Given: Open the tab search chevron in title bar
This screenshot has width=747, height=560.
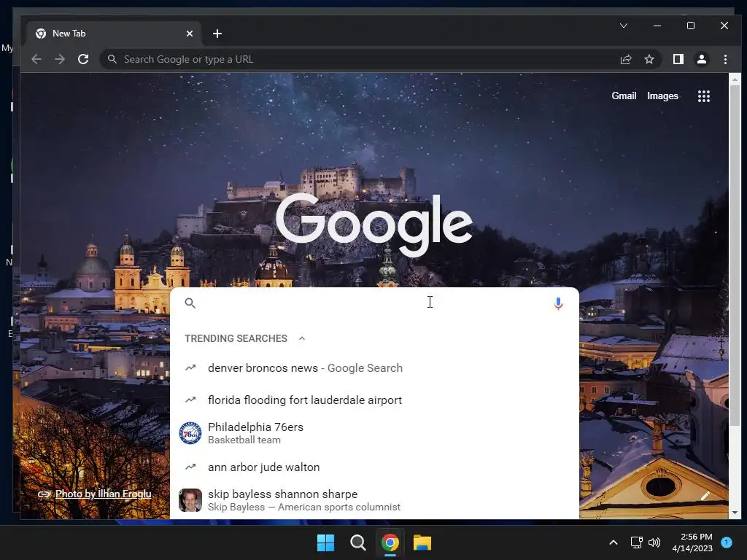Looking at the screenshot, I should [623, 26].
